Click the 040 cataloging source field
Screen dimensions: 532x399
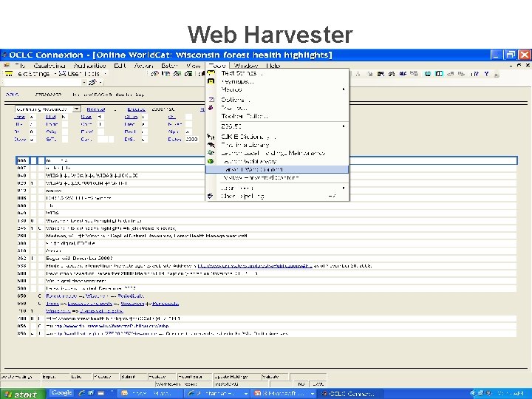pyautogui.click(x=281, y=175)
